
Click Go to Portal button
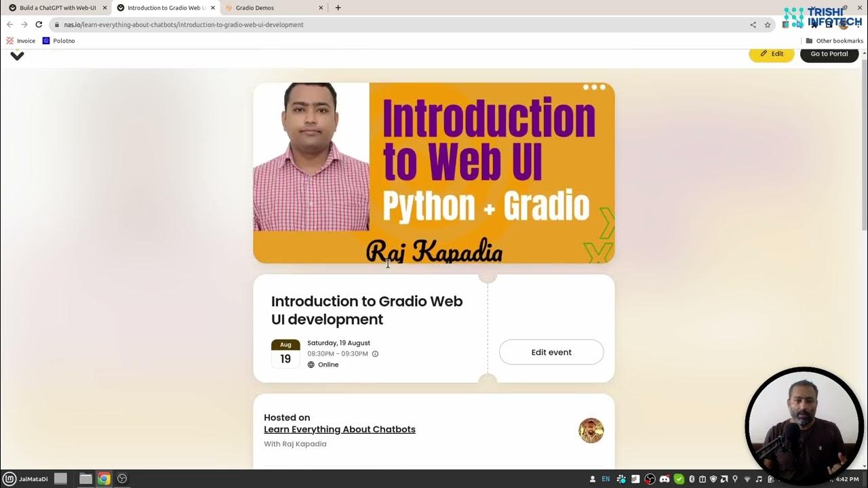pyautogui.click(x=829, y=54)
